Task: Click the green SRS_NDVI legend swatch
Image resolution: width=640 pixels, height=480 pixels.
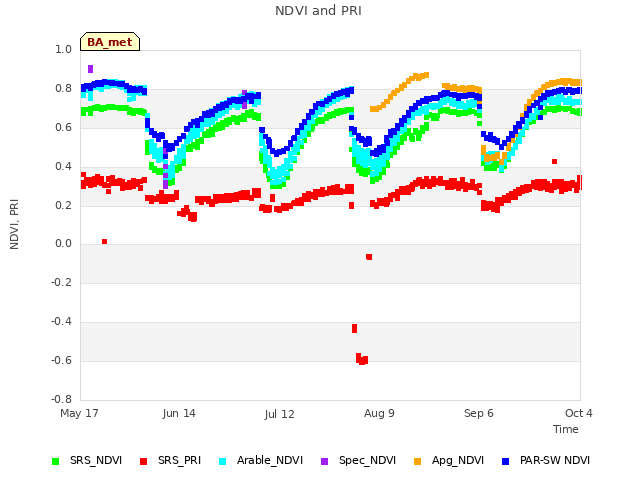Action: point(56,461)
